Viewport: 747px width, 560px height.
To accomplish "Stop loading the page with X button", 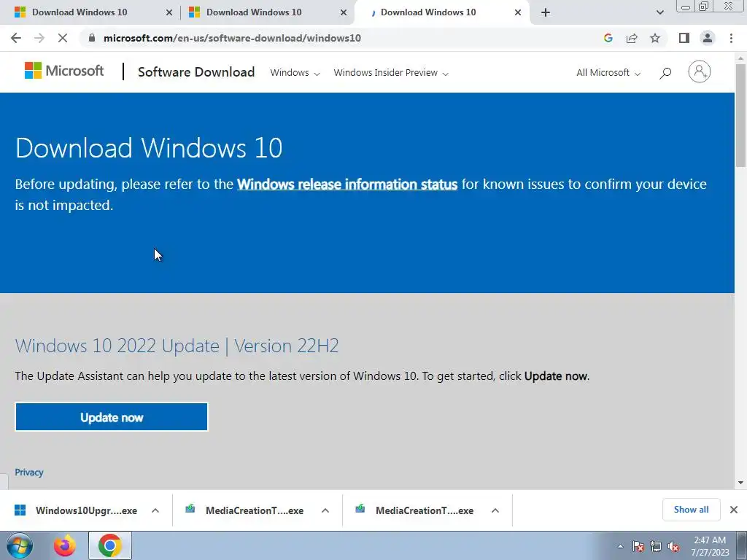I will [x=63, y=38].
